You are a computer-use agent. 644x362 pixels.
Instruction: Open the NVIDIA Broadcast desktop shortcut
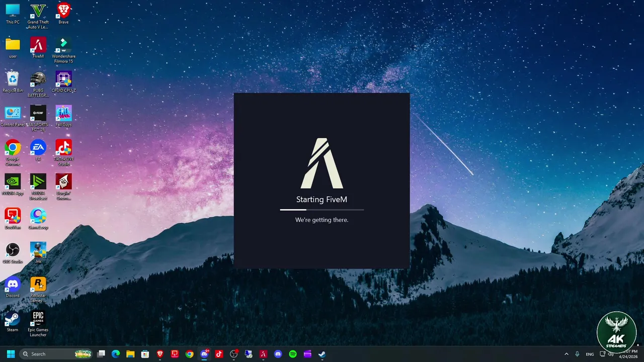[x=38, y=187]
